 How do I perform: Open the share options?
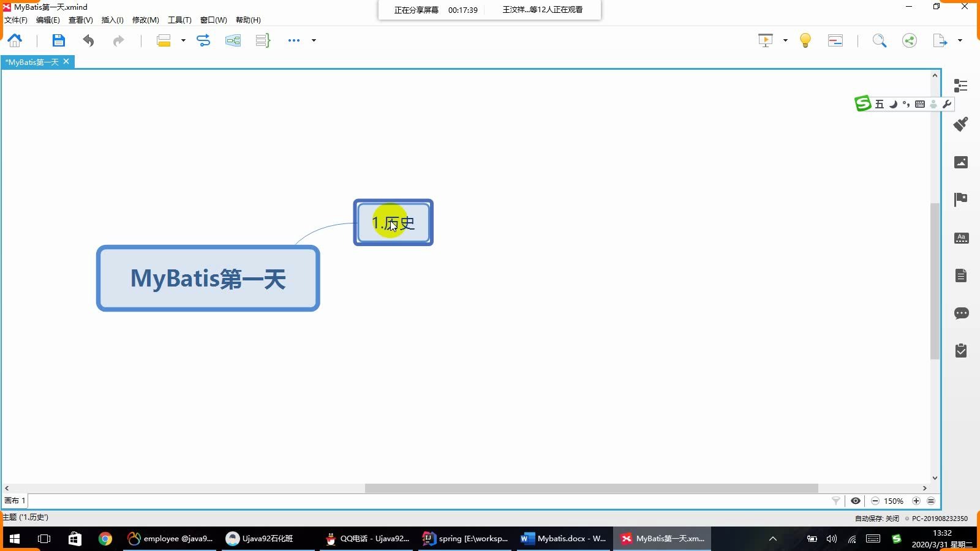pos(910,40)
